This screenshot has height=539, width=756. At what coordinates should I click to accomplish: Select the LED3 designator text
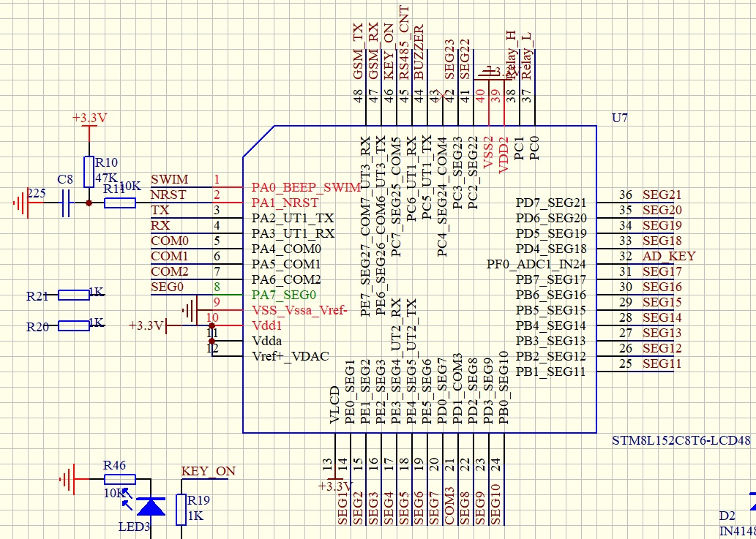pos(135,527)
